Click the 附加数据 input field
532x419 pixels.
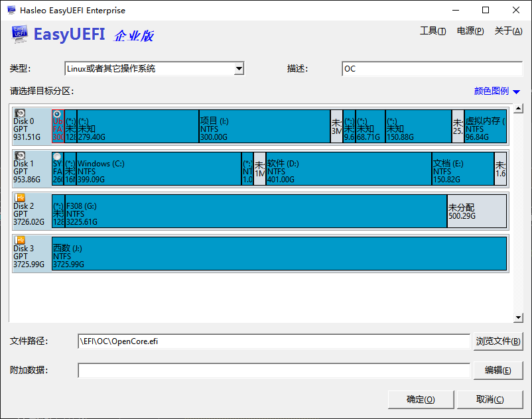[x=274, y=370]
